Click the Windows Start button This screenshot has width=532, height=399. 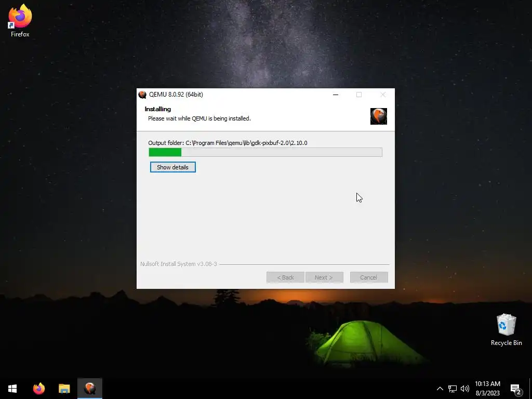pyautogui.click(x=12, y=389)
